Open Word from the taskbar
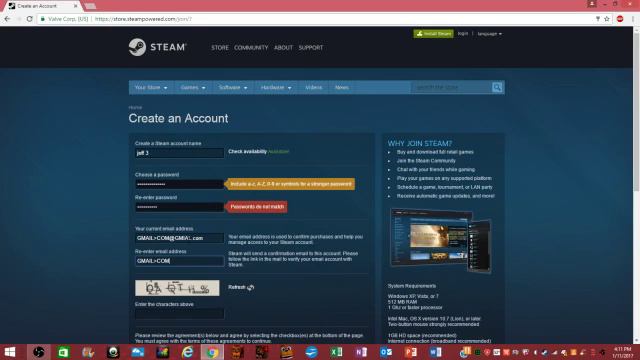The height and width of the screenshot is (360, 640). click(436, 352)
